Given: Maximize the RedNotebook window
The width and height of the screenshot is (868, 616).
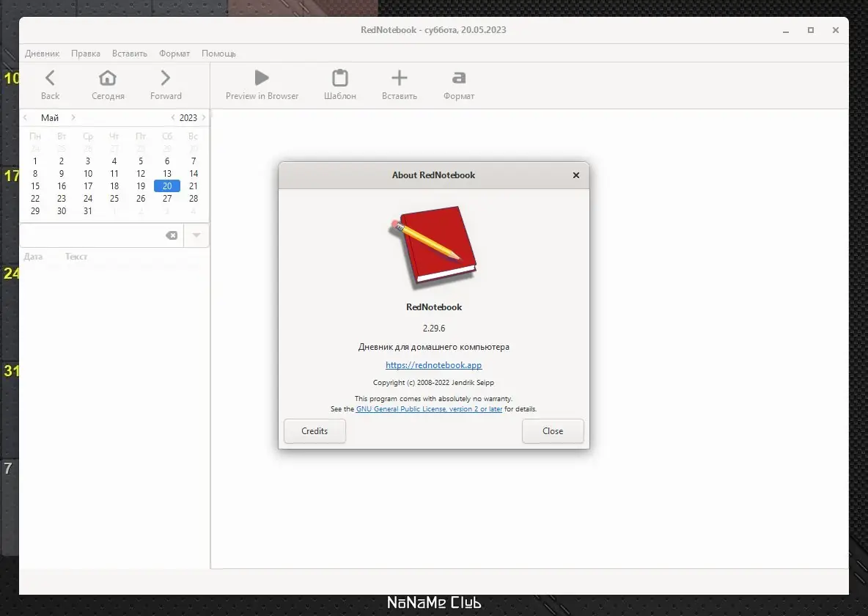Looking at the screenshot, I should click(810, 31).
